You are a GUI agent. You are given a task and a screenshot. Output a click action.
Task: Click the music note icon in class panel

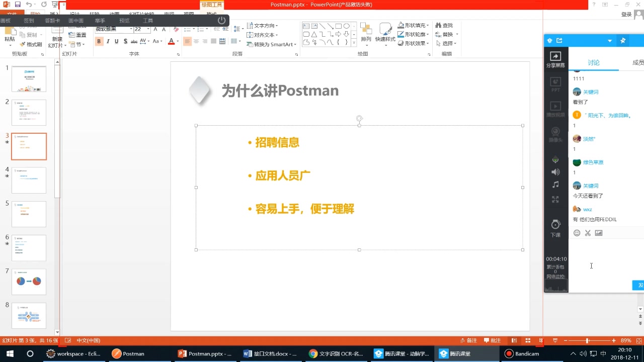pyautogui.click(x=555, y=185)
